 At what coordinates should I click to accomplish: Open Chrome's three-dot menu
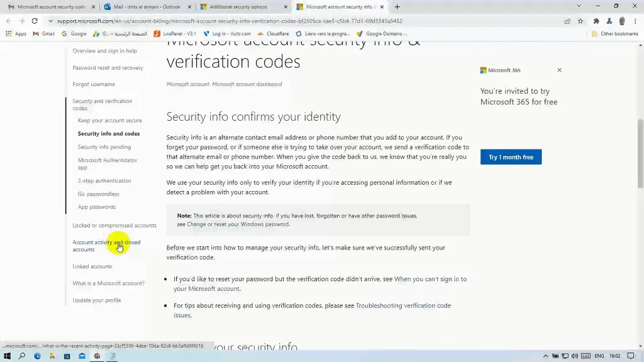(635, 21)
